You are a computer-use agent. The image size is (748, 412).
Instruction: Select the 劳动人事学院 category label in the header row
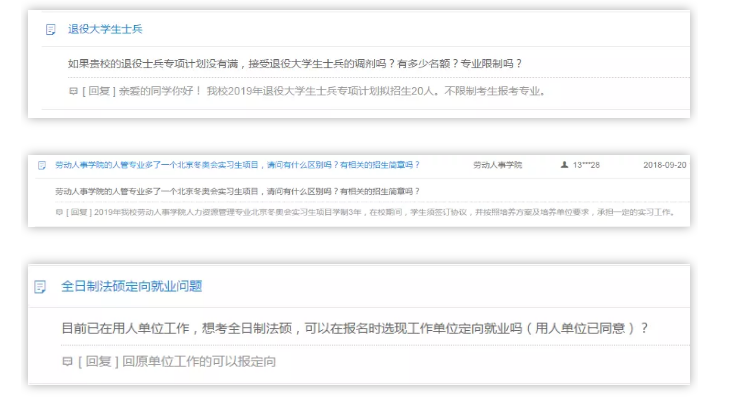click(x=497, y=164)
